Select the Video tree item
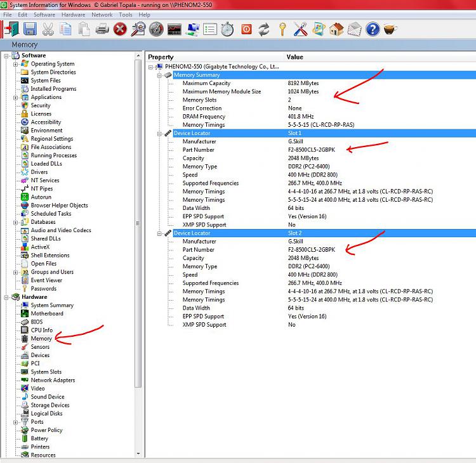This screenshot has height=463, width=476. 37,388
